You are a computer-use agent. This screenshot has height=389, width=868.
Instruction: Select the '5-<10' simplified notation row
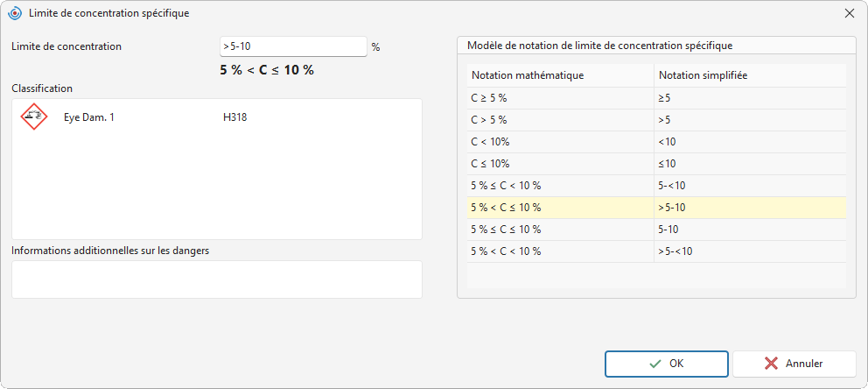pyautogui.click(x=656, y=186)
